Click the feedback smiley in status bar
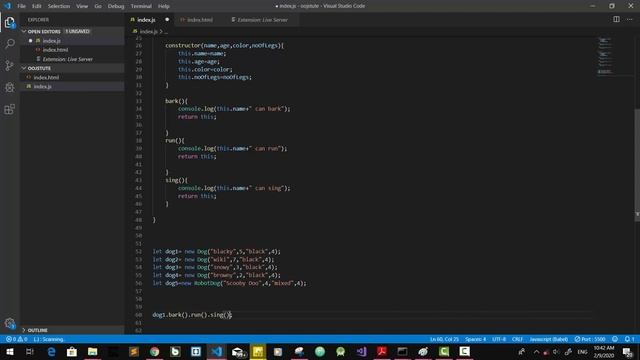 click(615, 339)
